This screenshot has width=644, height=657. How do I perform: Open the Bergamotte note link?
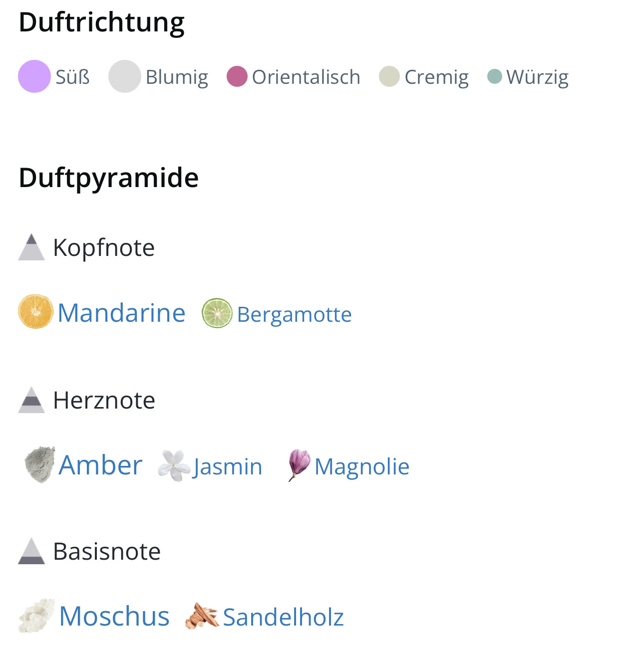tap(294, 315)
